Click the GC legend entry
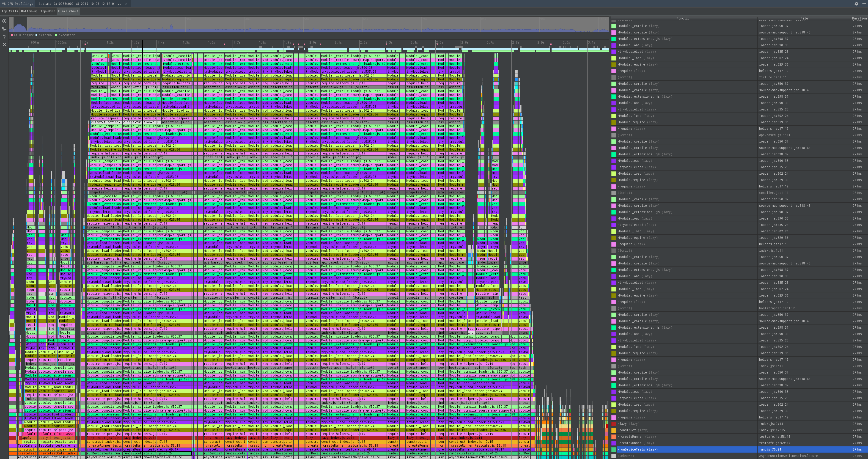 coord(14,35)
